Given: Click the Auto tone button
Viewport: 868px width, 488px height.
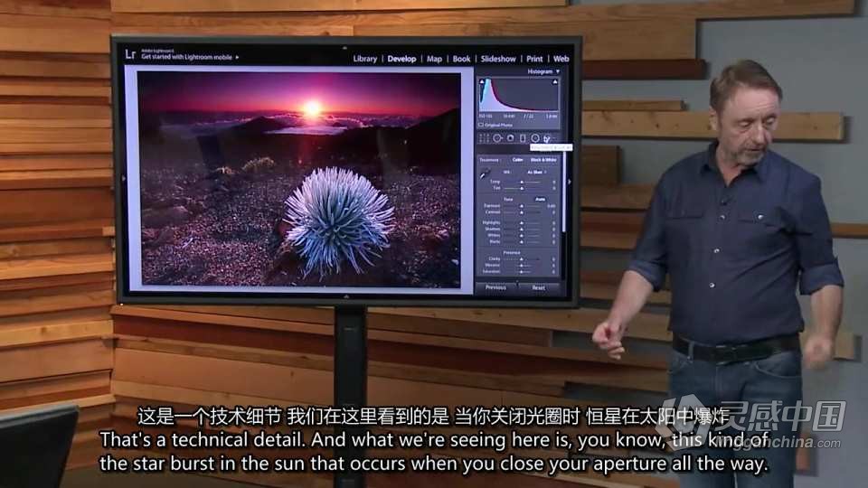Looking at the screenshot, I should coord(540,199).
